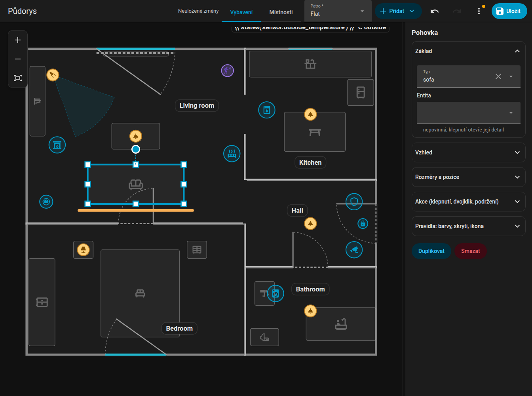This screenshot has width=532, height=396.
Task: Click the Bedroom room label
Action: (179, 329)
